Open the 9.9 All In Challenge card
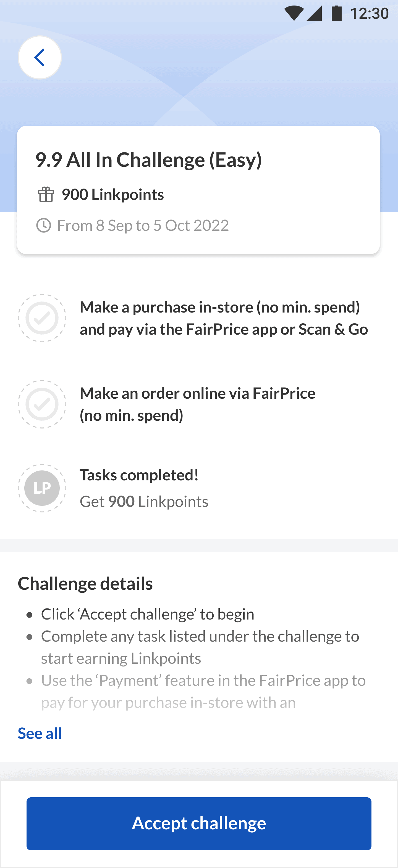 pos(199,189)
